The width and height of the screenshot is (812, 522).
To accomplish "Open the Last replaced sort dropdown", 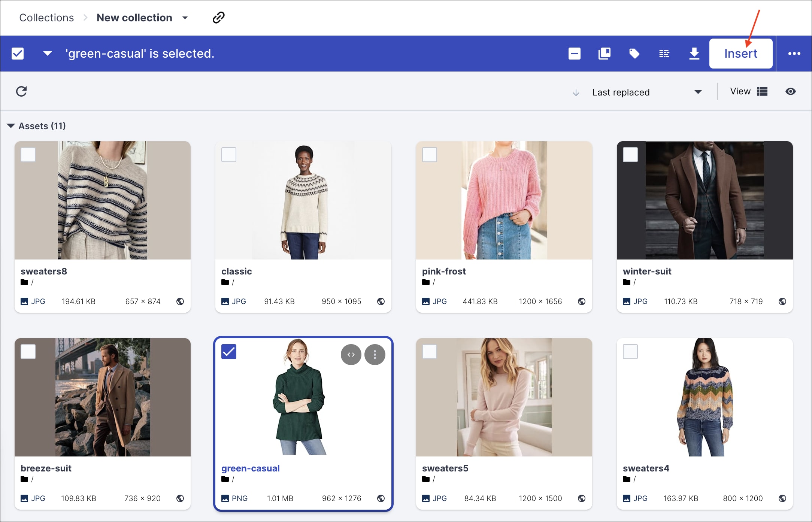I will click(x=646, y=92).
